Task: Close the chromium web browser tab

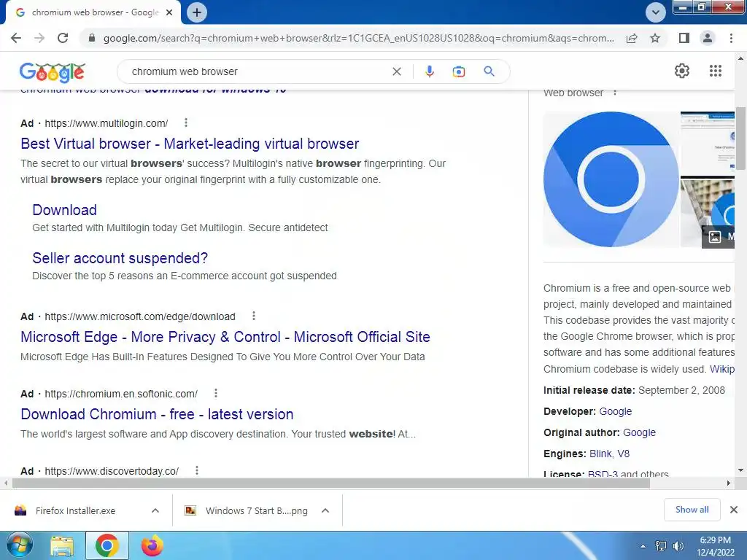Action: pos(169,12)
